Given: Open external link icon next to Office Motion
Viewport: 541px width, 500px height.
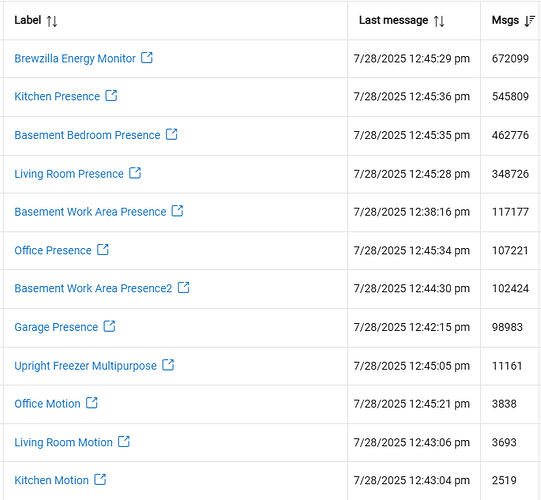Looking at the screenshot, I should (x=92, y=403).
